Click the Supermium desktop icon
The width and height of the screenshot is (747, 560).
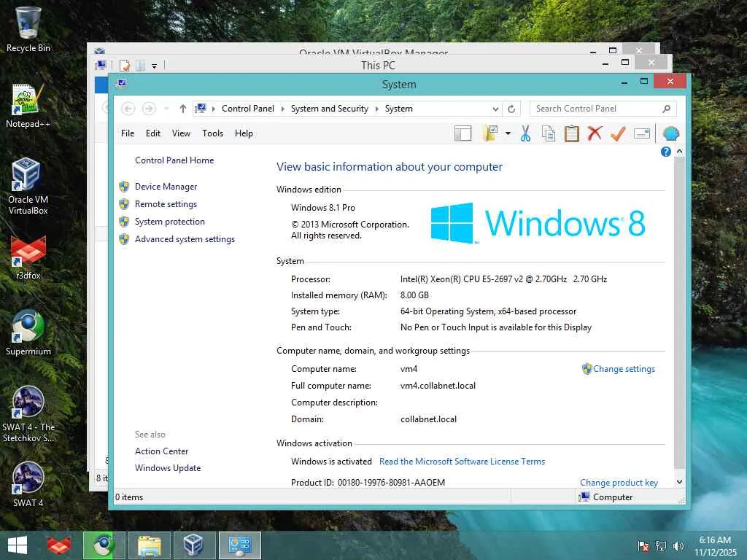tap(28, 332)
